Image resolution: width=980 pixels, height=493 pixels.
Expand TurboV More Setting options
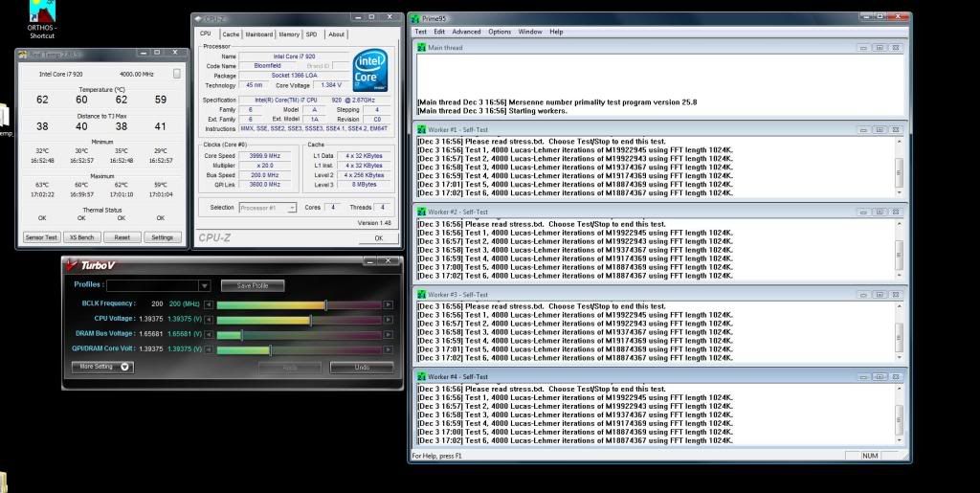click(x=102, y=367)
